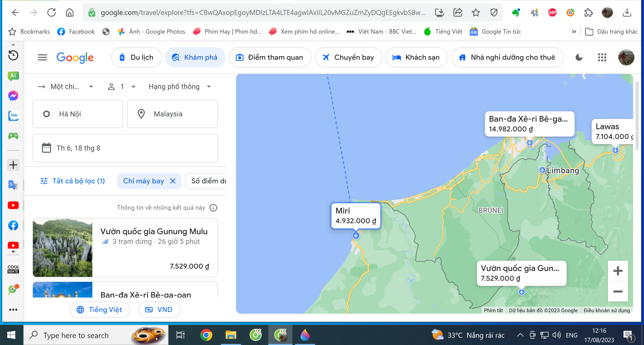Viewport: 644px width, 345px height.
Task: Open Dấu trang khác bookmarks folder
Action: pos(611,31)
